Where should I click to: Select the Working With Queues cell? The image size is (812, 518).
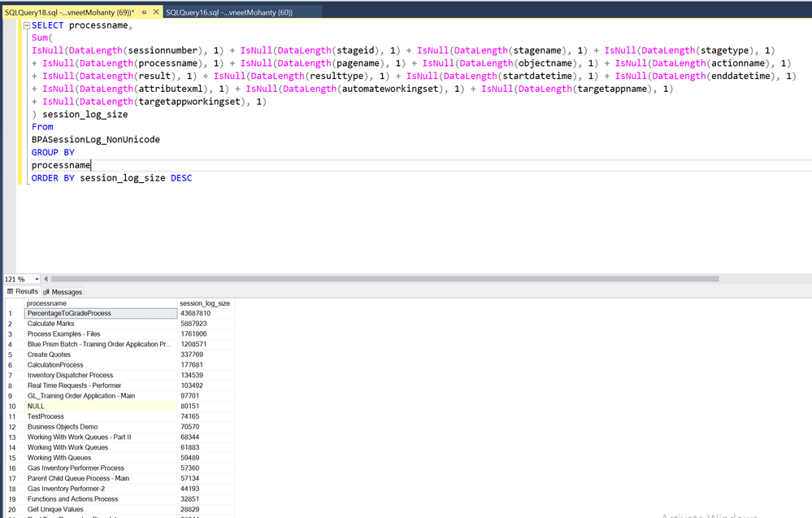[101, 459]
